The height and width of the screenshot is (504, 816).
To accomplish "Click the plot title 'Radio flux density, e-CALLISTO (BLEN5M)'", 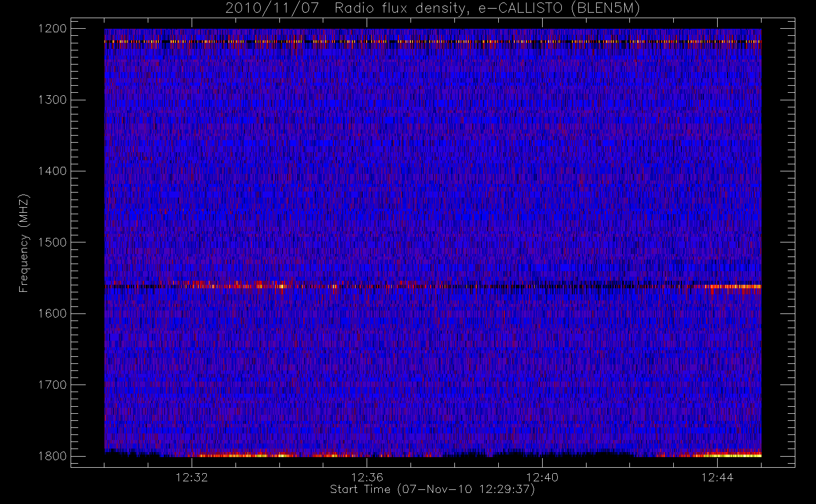I will coord(487,9).
